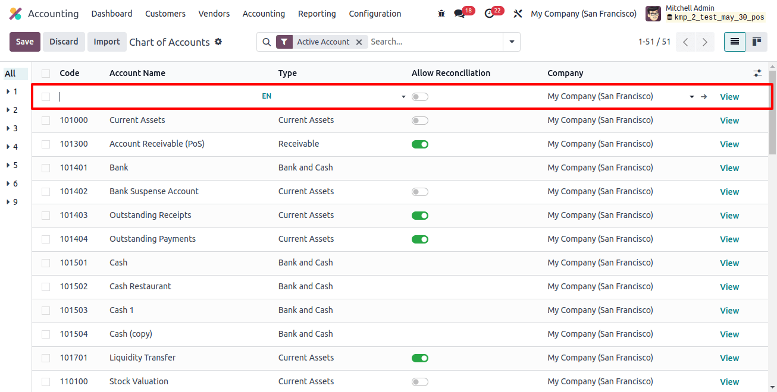Click the EN translate button in new row
The height and width of the screenshot is (392, 777).
click(x=267, y=96)
